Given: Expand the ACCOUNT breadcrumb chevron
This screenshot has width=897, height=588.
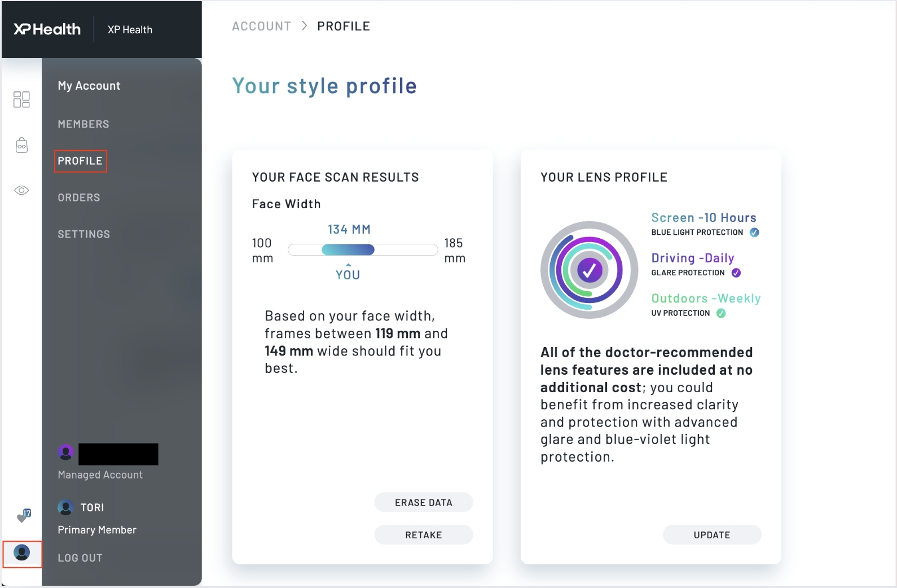Looking at the screenshot, I should pos(304,25).
